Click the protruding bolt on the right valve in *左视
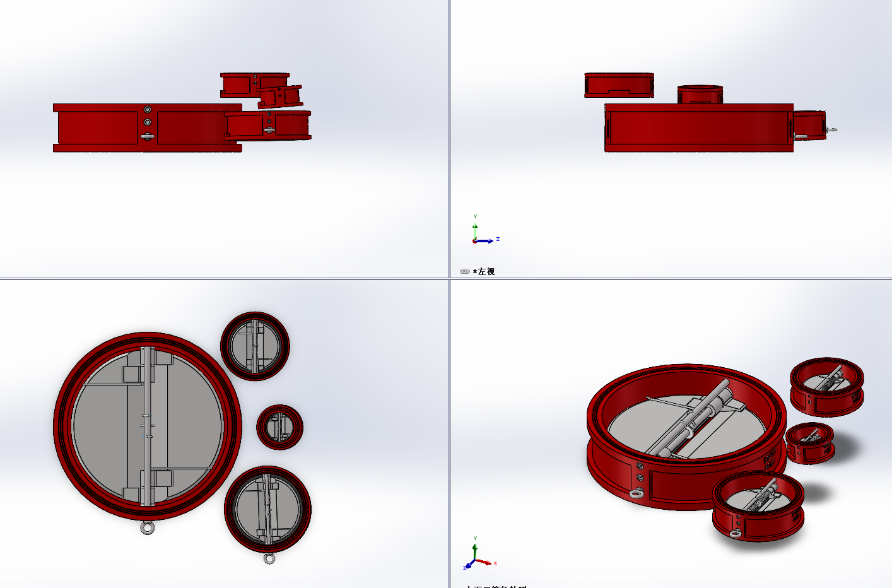Viewport: 892px width, 588px height. 831,130
